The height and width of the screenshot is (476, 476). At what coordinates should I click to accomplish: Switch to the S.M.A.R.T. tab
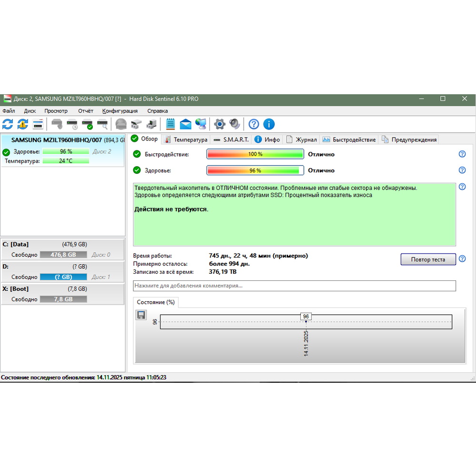[x=231, y=139]
